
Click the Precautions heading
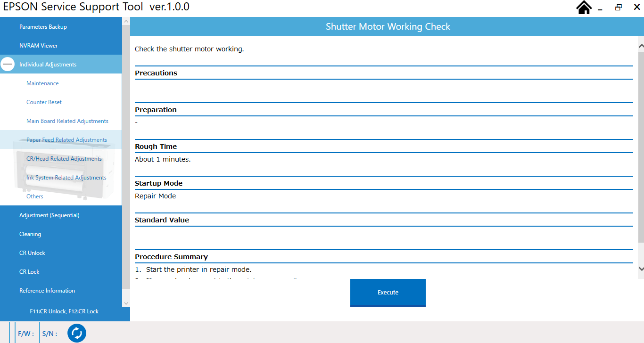tap(156, 73)
